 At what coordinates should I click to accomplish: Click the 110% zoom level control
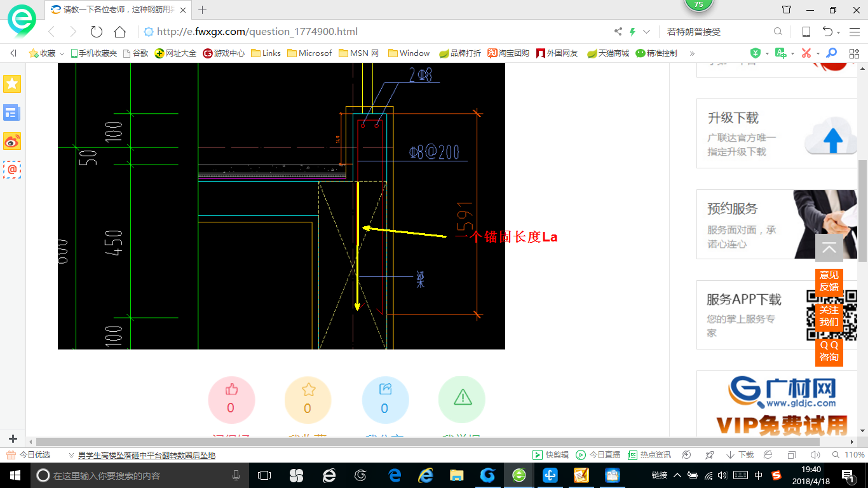click(849, 455)
